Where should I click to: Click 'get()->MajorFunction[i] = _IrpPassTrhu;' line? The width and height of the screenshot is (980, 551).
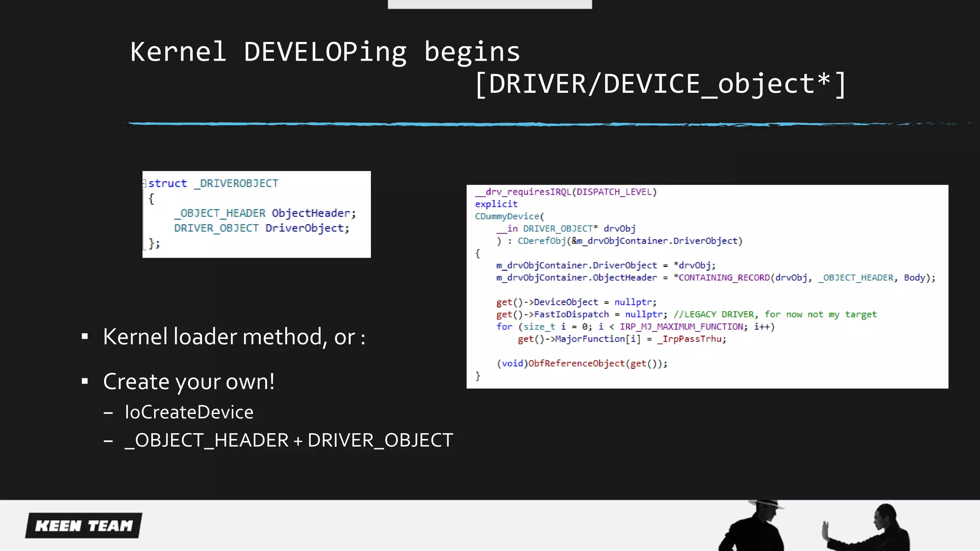click(x=622, y=339)
